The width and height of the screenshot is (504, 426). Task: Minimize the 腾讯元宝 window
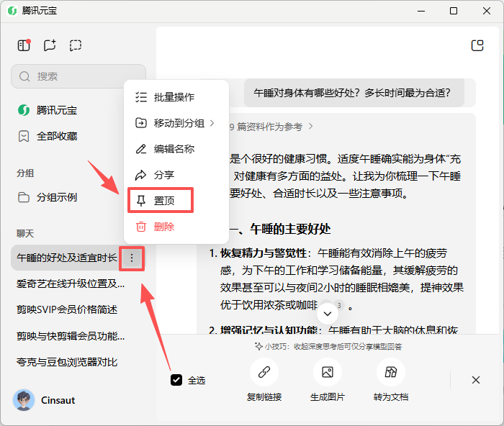pos(421,11)
